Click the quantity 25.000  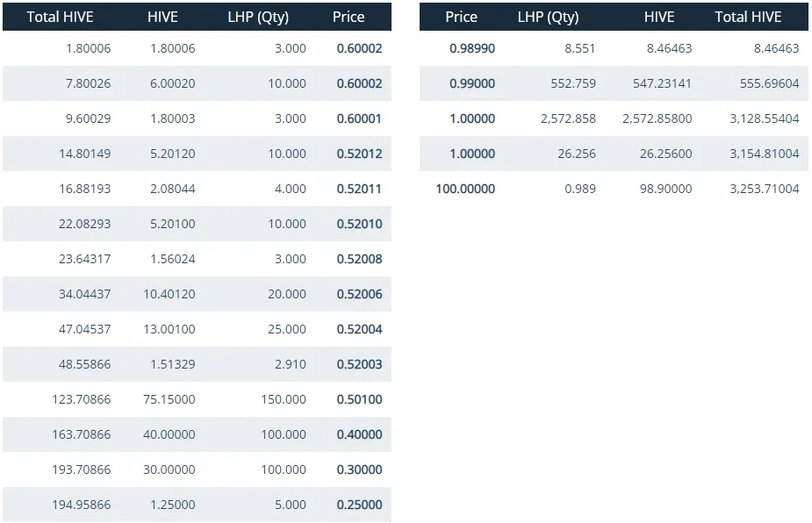pos(287,329)
